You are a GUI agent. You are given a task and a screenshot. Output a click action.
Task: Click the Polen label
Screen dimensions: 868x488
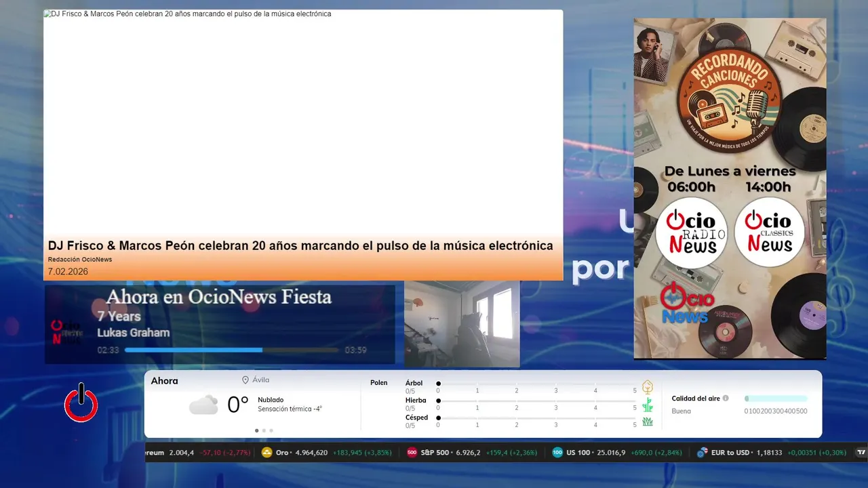(x=379, y=383)
